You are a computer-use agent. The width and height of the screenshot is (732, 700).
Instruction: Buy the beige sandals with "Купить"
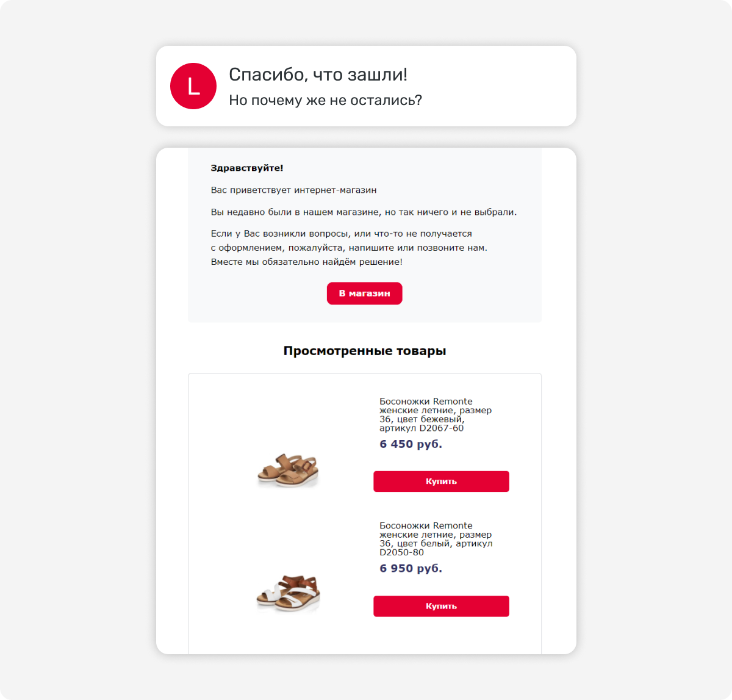click(x=441, y=482)
